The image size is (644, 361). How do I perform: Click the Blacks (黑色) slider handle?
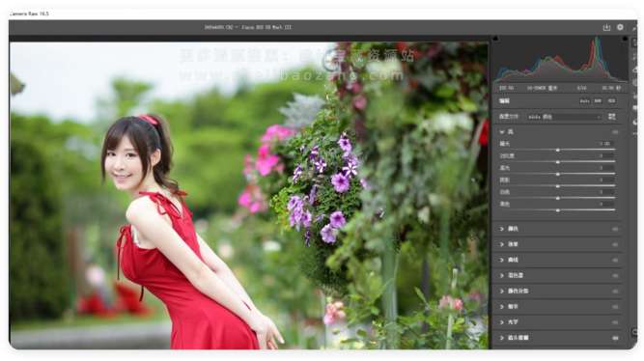click(x=558, y=209)
